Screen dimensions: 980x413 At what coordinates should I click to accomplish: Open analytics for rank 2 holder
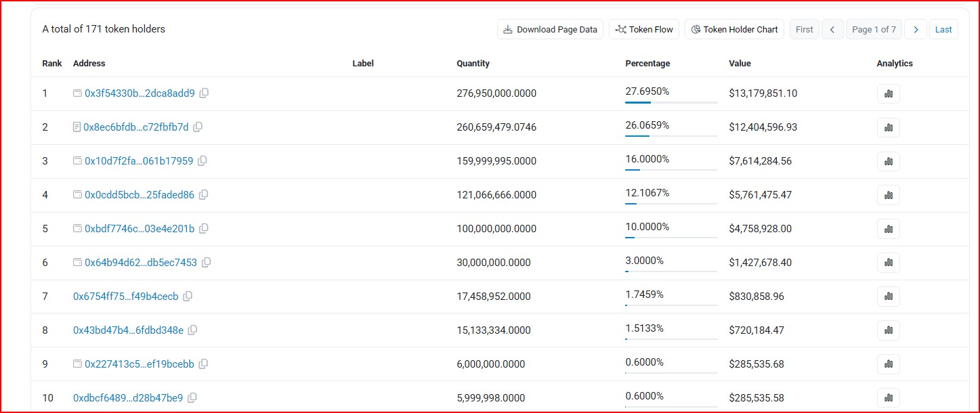coord(889,127)
